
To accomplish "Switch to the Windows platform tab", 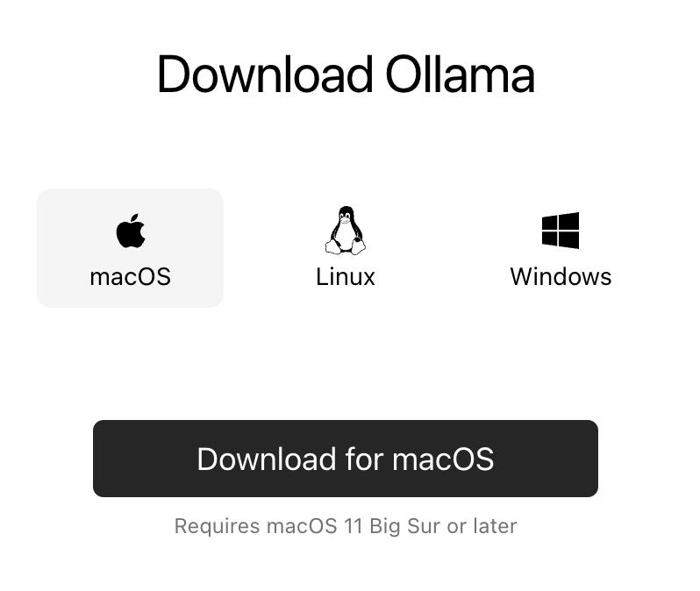I will pyautogui.click(x=561, y=248).
